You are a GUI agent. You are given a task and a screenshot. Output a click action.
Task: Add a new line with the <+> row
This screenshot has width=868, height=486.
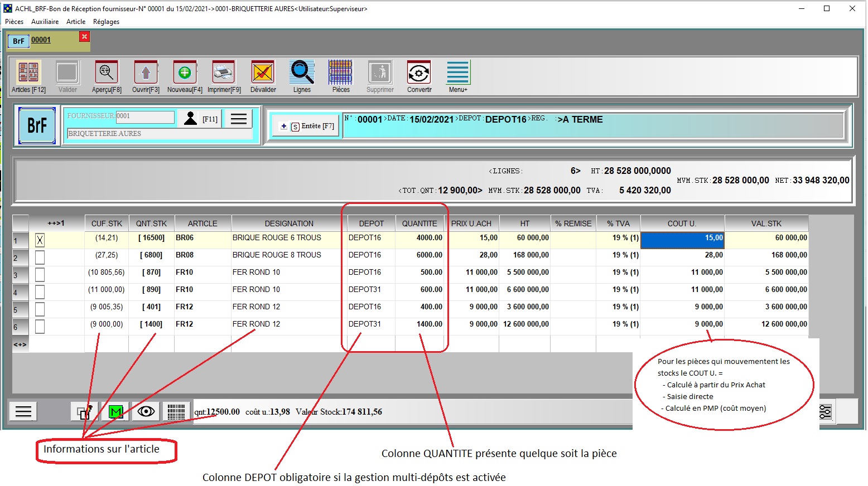pyautogui.click(x=20, y=344)
